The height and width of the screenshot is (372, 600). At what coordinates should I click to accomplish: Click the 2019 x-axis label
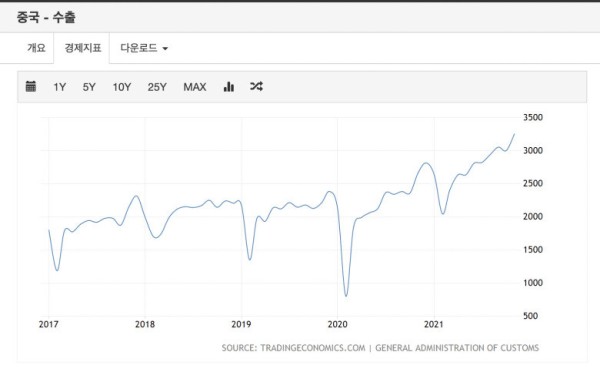pyautogui.click(x=241, y=324)
